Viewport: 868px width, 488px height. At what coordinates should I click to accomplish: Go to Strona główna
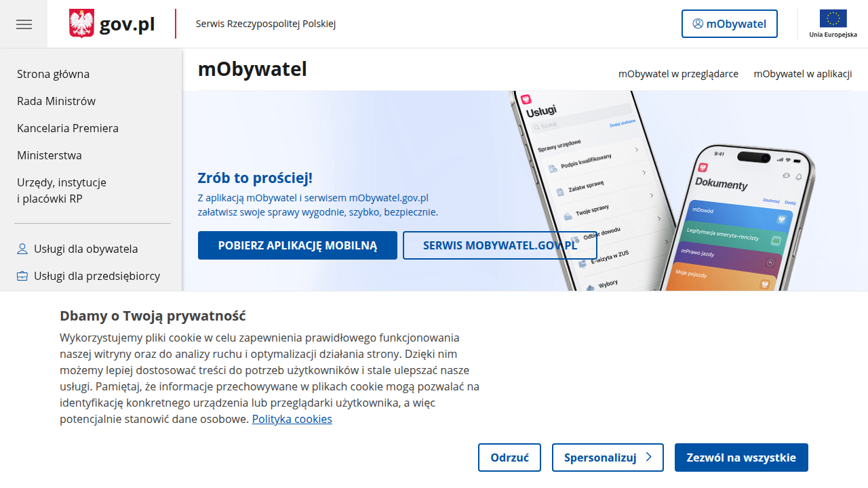[53, 74]
